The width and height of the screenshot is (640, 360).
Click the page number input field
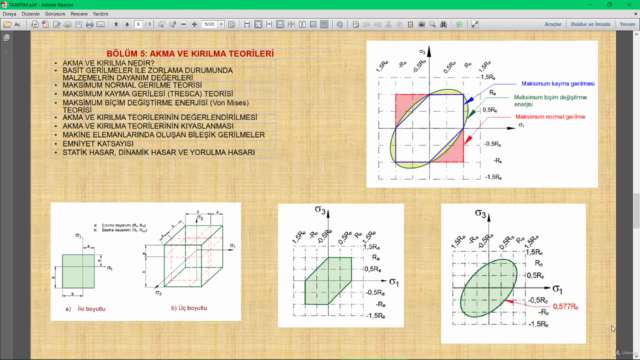coord(138,24)
